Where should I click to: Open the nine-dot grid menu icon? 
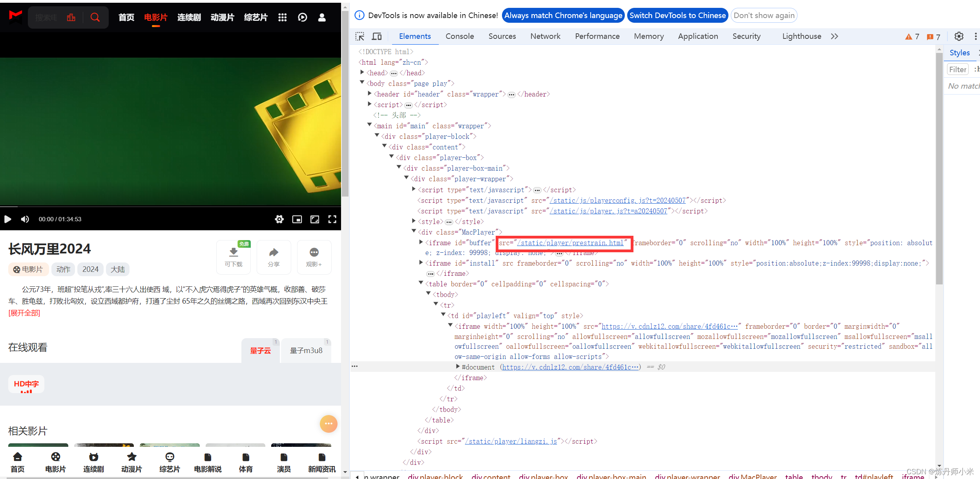tap(282, 17)
